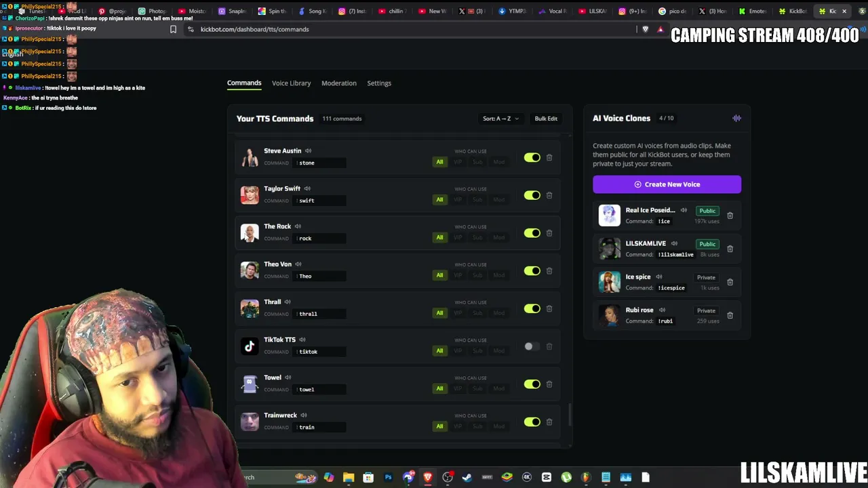
Task: Delete the Steve Austin command
Action: (x=549, y=157)
